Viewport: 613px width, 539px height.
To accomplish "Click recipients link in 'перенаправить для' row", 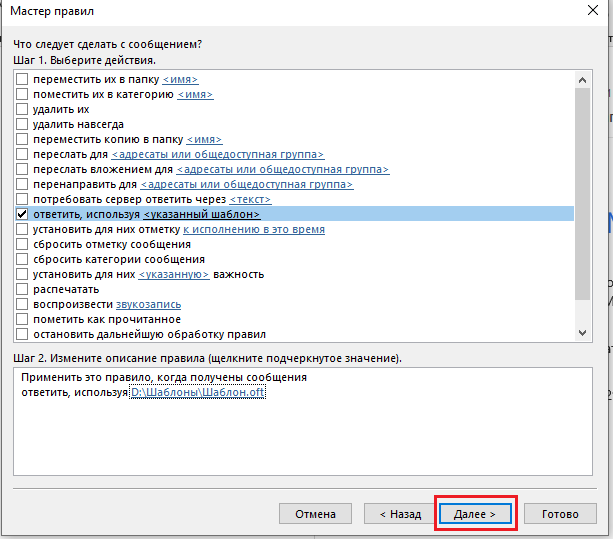I will 247,184.
